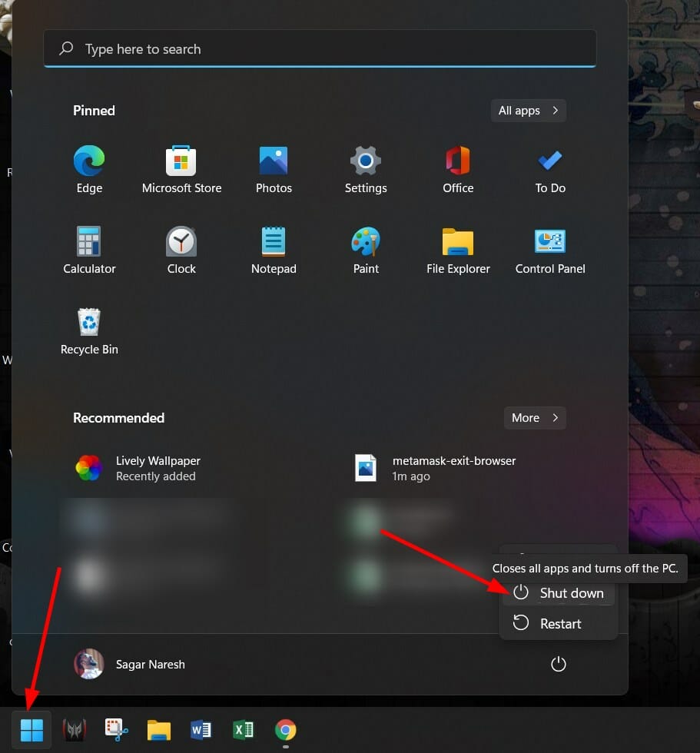The image size is (700, 753).
Task: Select Restart from power menu
Action: pyautogui.click(x=558, y=623)
